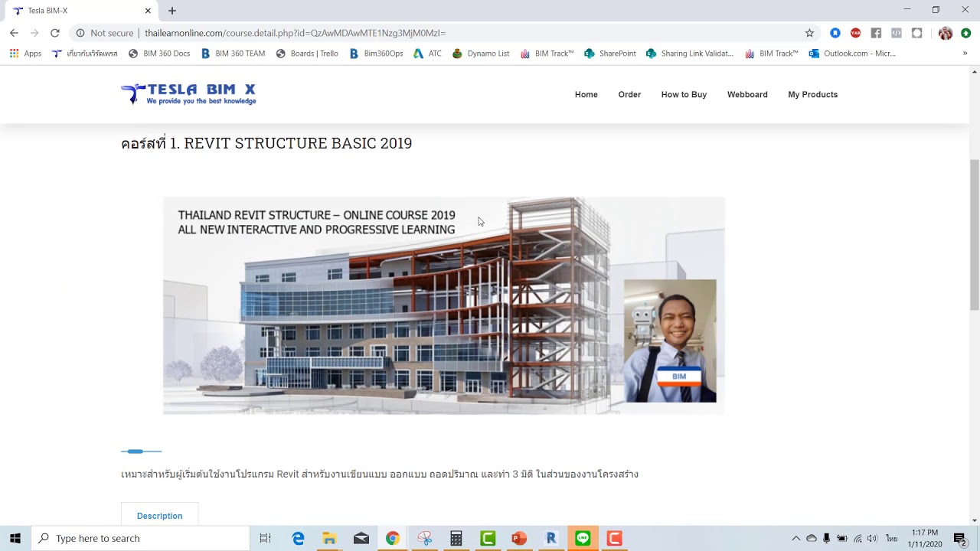Click the Windows taskbar search box

[x=141, y=539]
